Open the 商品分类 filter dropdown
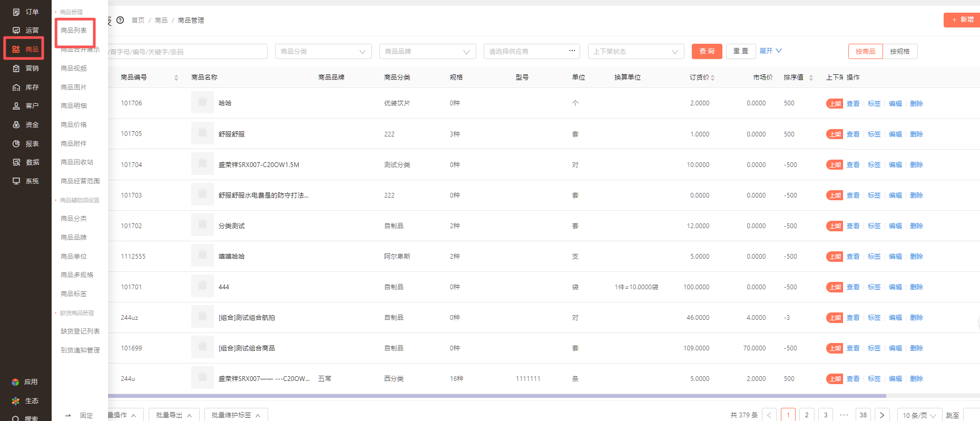Image resolution: width=980 pixels, height=421 pixels. point(324,52)
